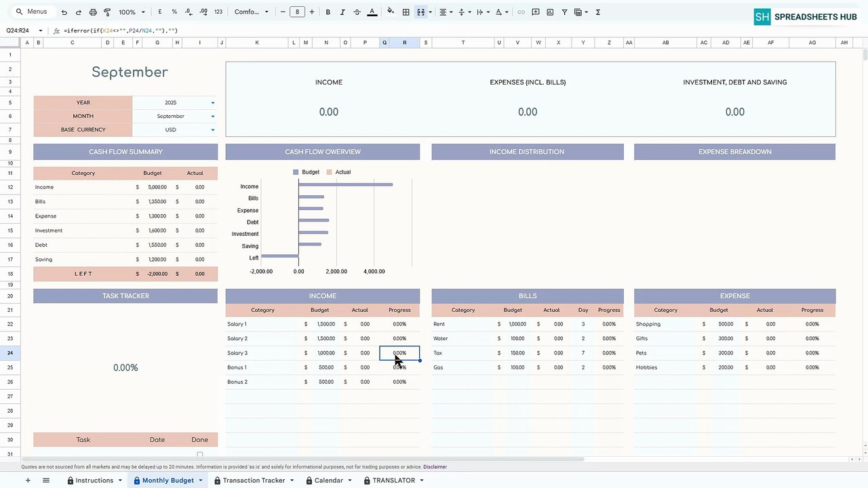Click the formula bar text
This screenshot has height=488, width=868.
point(121,30)
